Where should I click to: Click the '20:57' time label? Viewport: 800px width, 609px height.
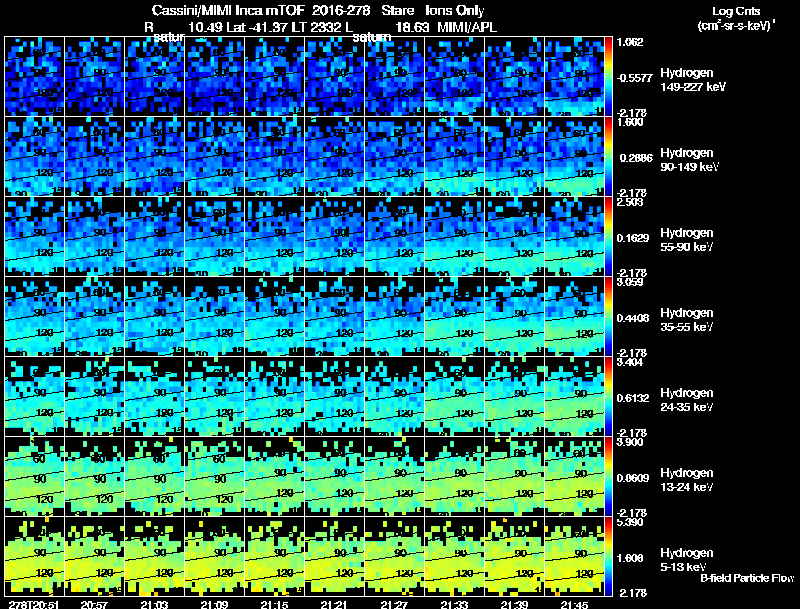tap(95, 604)
